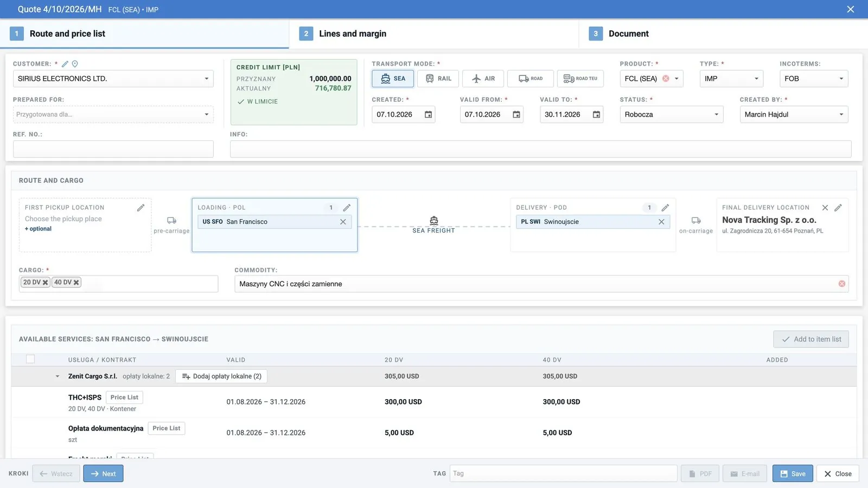868x488 pixels.
Task: Click Dodaj opłaty lokalne (2) button
Action: (221, 376)
